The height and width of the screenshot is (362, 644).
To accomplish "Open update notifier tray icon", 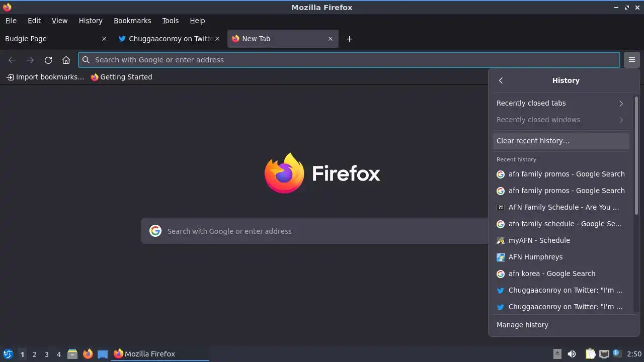I will point(617,353).
